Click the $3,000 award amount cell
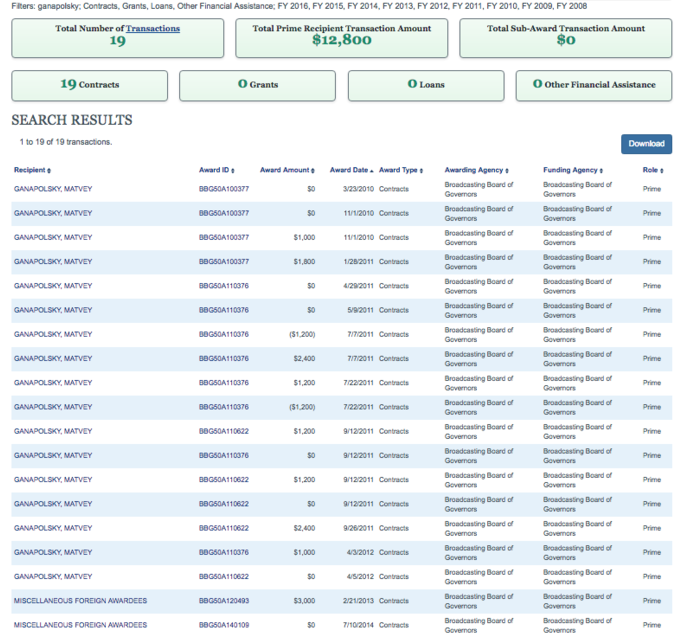The height and width of the screenshot is (642, 690). 304,601
